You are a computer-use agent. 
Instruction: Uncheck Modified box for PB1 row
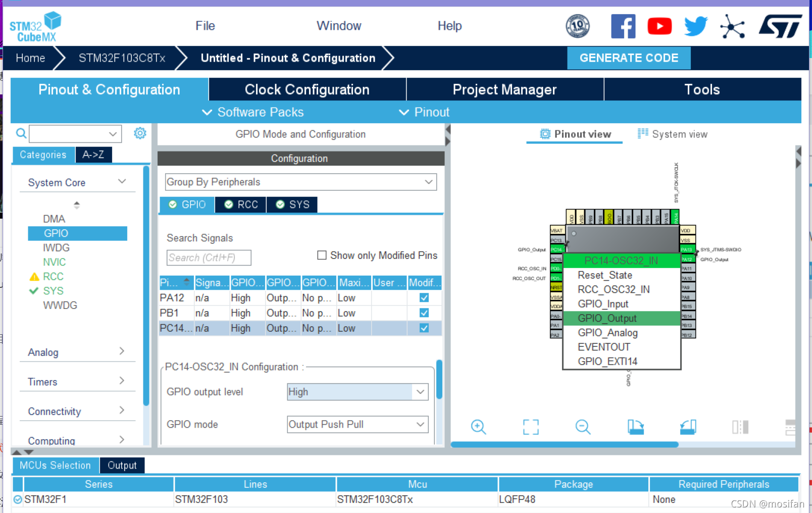[x=424, y=313]
